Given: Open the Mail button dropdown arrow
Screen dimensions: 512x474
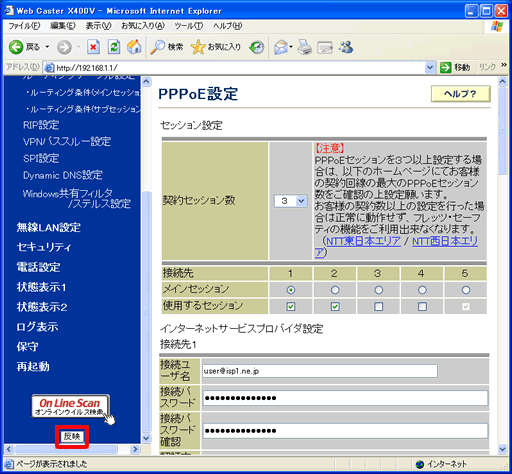Looking at the screenshot, I should (x=291, y=47).
